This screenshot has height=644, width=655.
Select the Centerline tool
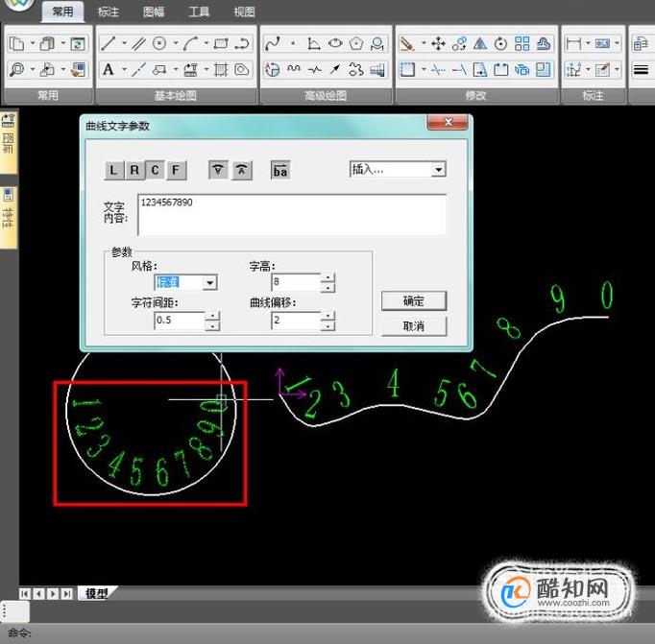pyautogui.click(x=138, y=69)
